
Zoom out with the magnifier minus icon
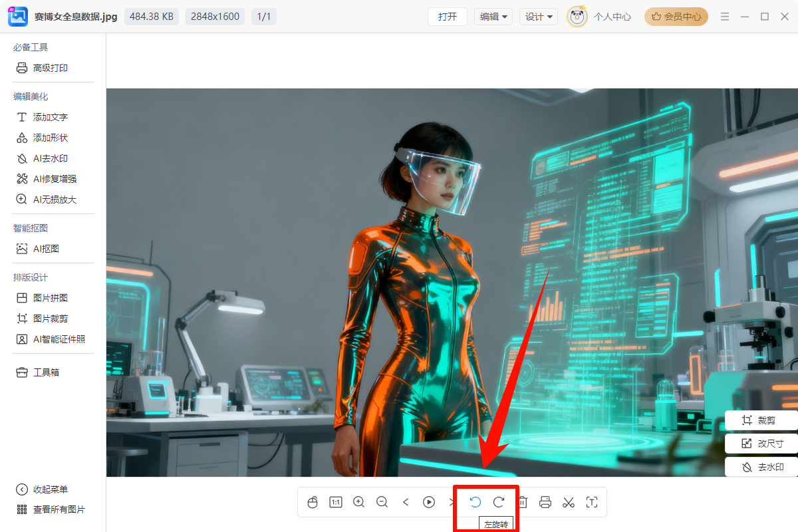coord(382,502)
